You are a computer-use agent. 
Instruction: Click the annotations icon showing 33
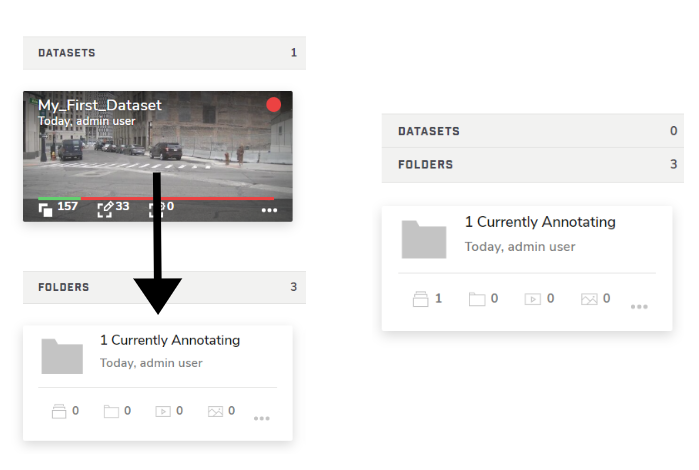point(104,209)
